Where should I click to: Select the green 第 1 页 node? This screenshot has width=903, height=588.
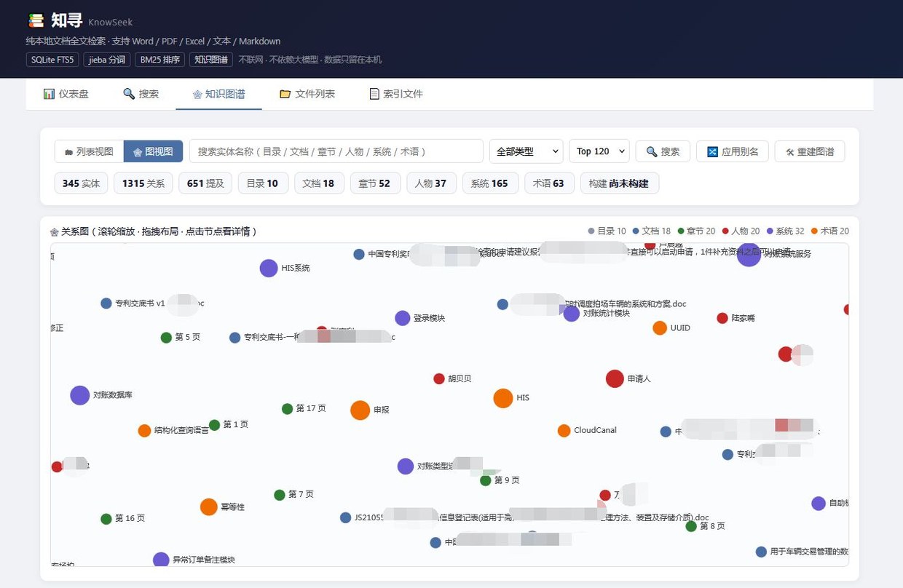tap(214, 425)
